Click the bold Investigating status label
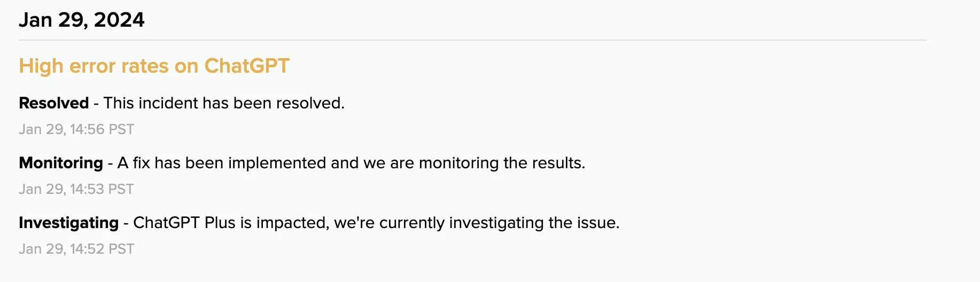Screen dimensions: 980x282 tap(68, 223)
